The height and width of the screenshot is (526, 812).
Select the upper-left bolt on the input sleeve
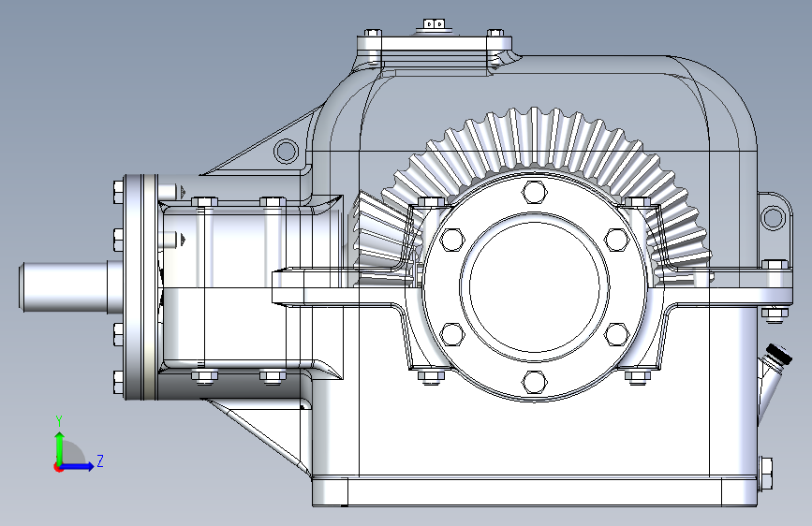pyautogui.click(x=204, y=201)
